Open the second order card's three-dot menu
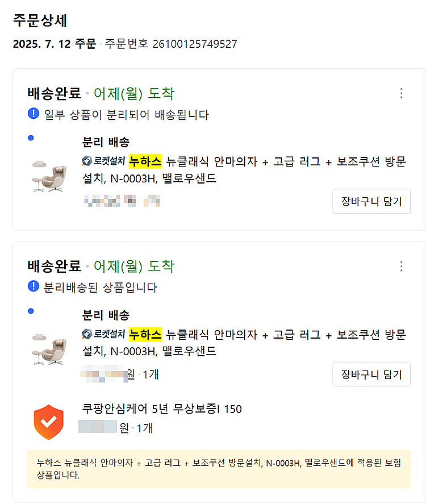This screenshot has width=426, height=504. coord(402,266)
